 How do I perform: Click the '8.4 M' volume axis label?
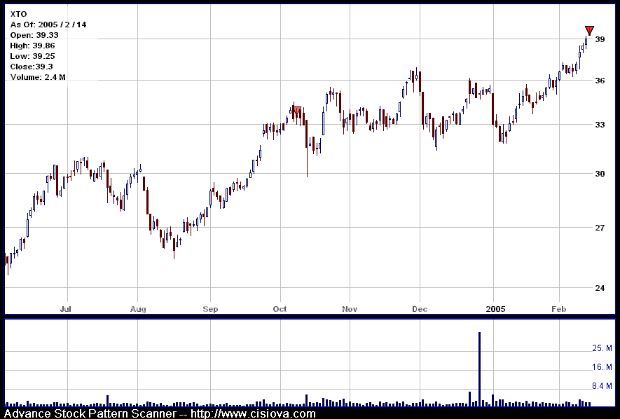[602, 386]
